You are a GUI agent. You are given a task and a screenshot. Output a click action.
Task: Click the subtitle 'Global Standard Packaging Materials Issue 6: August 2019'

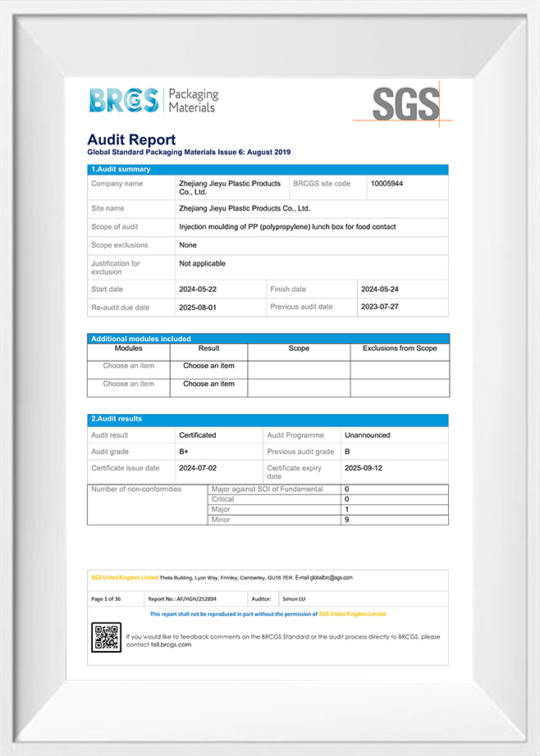pos(189,153)
